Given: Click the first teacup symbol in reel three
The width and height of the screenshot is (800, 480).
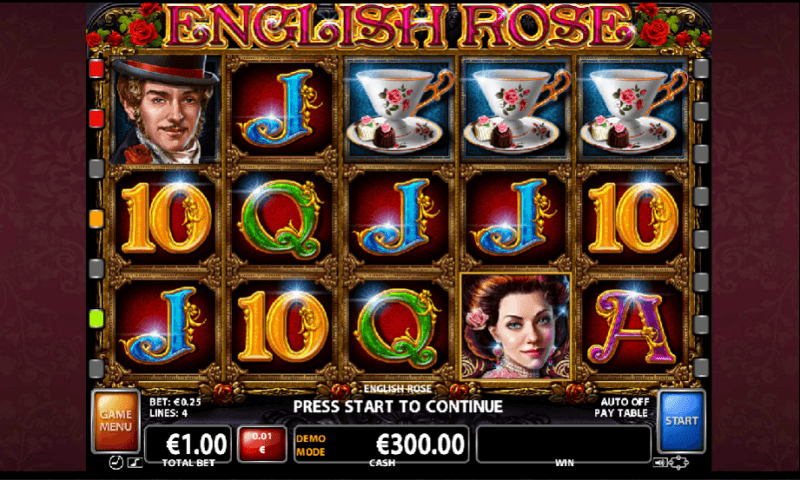Looking at the screenshot, I should coord(399,110).
